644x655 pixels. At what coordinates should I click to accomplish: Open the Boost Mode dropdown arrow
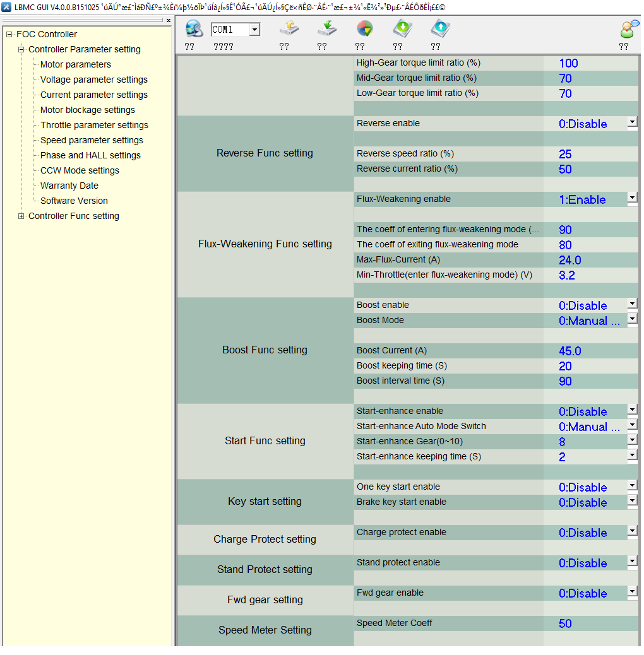click(632, 320)
